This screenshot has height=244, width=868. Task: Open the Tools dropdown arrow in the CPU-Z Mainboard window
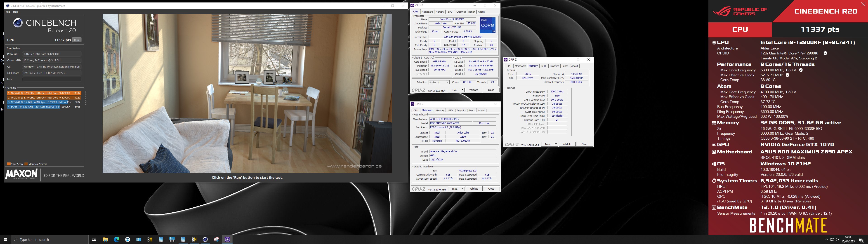tap(462, 189)
